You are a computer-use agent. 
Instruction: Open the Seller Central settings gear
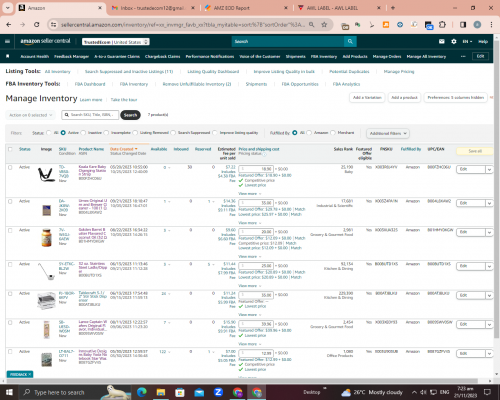point(454,41)
